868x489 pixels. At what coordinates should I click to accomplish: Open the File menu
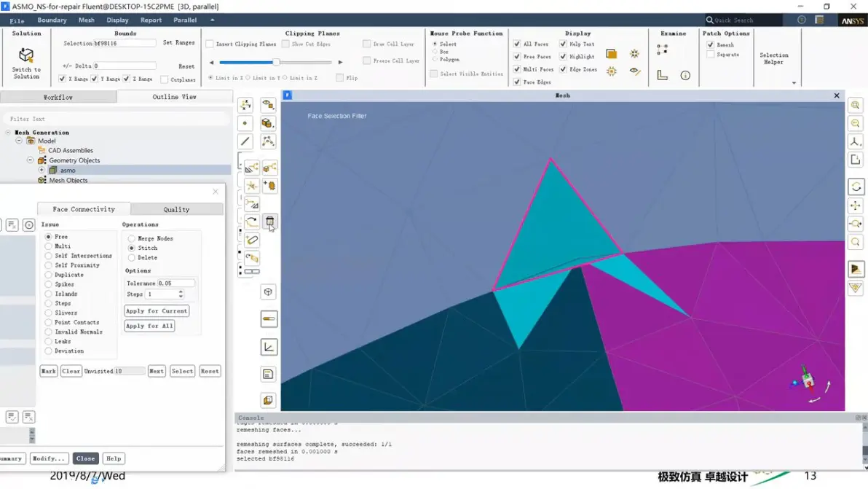[17, 20]
